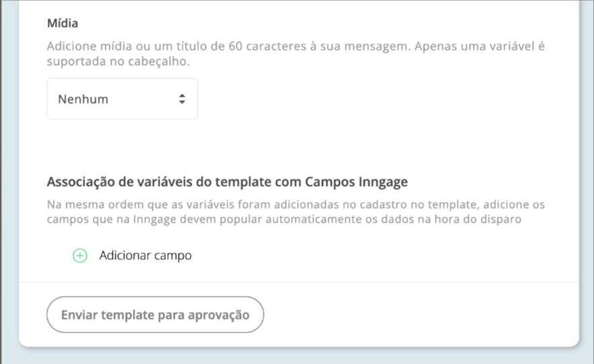Screen dimensions: 594x364
Task: Select the 'Nenhum' text in media combo box
Action: [x=83, y=99]
